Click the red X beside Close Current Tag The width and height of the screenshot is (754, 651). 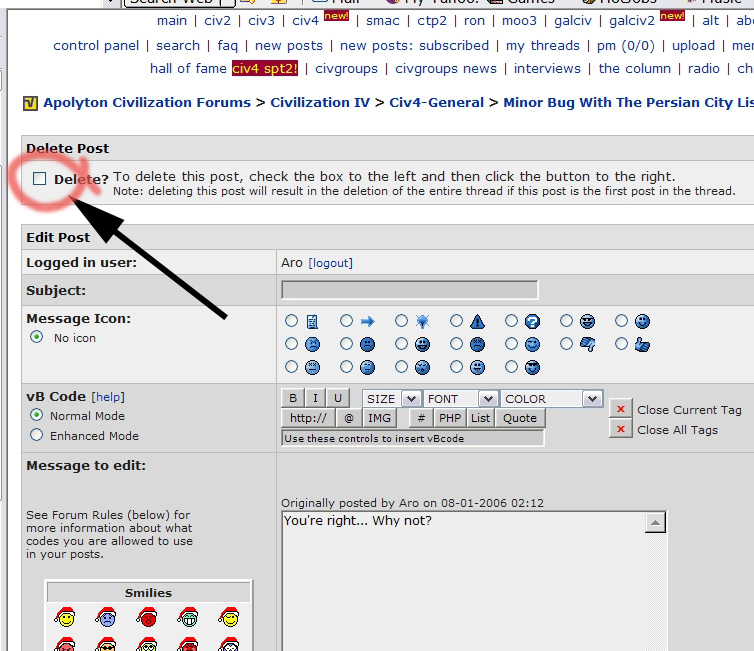(621, 410)
